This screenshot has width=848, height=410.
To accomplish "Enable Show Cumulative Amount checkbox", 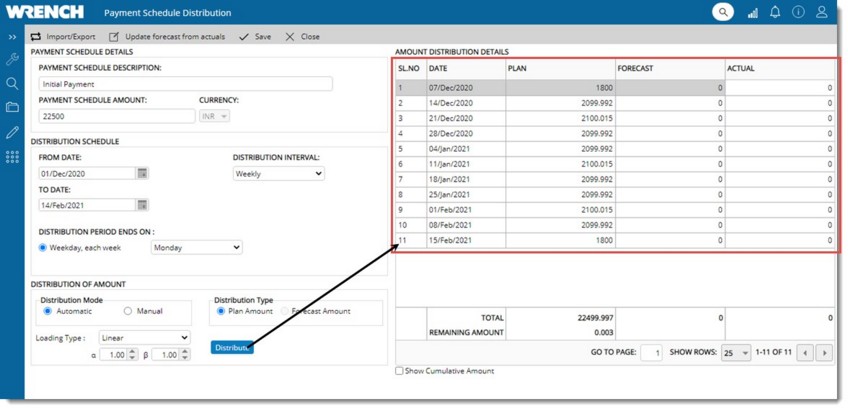I will pos(400,371).
